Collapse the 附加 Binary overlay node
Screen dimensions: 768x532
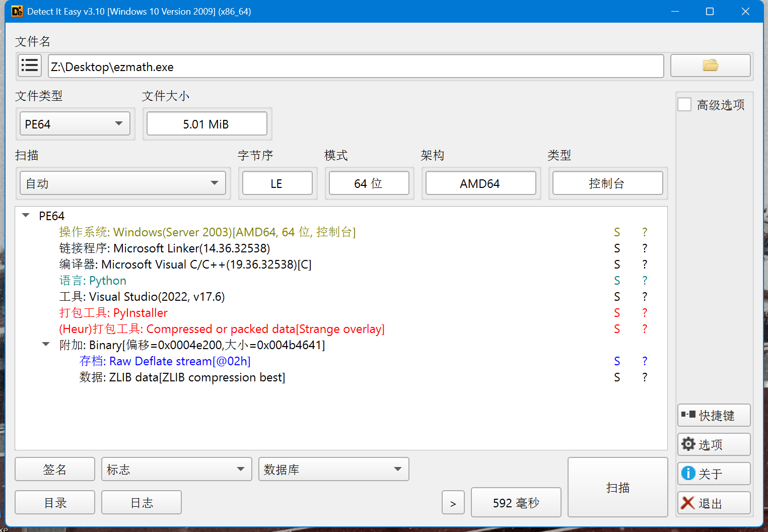click(46, 344)
